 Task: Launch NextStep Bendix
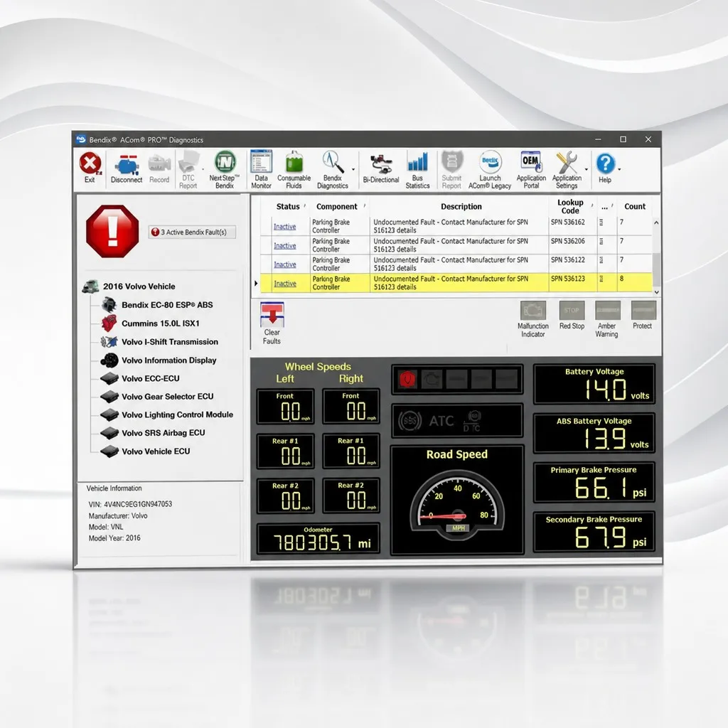tap(225, 169)
